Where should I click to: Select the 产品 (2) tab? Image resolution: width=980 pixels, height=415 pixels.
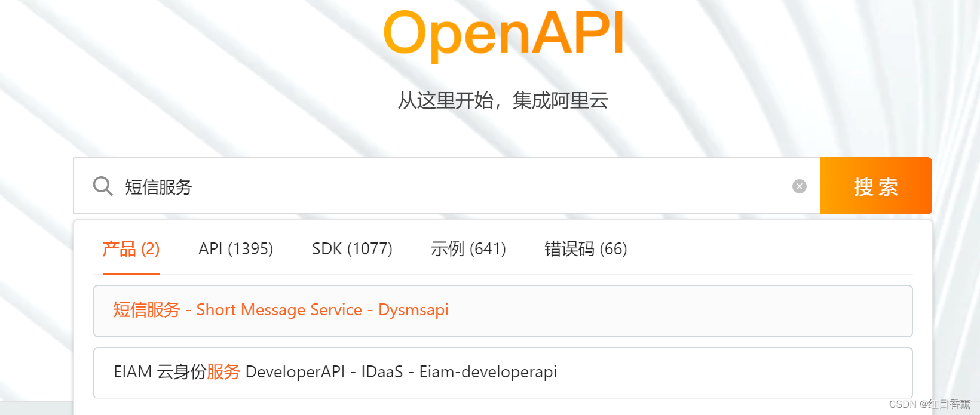coord(131,249)
